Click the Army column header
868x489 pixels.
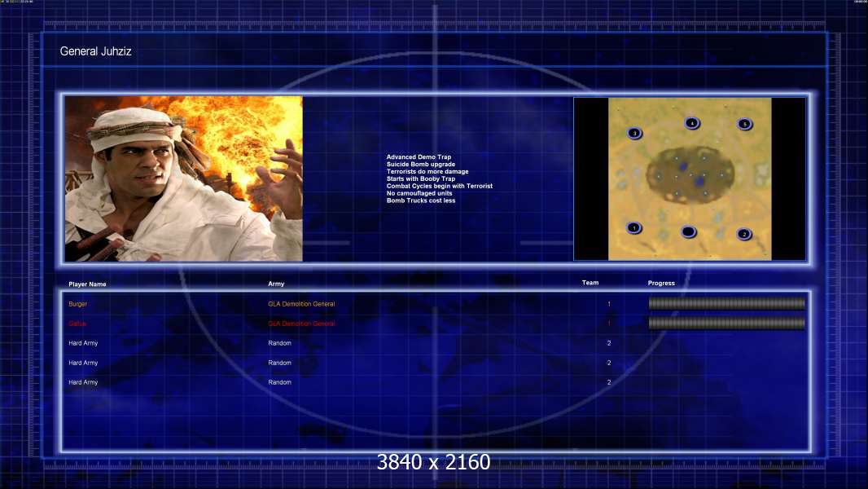tap(276, 284)
